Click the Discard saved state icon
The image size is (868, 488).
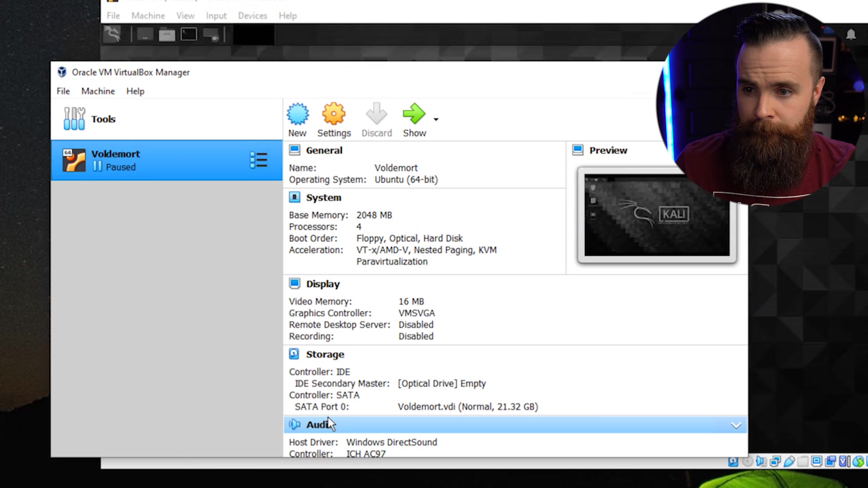(376, 113)
